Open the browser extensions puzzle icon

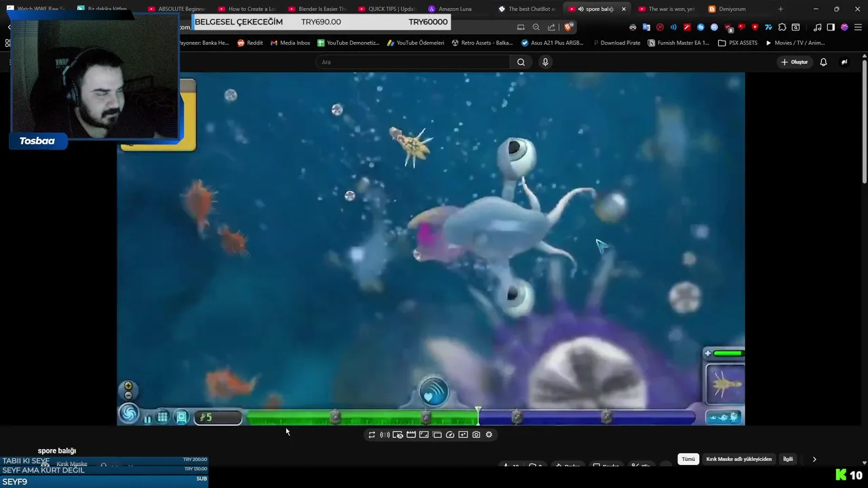(x=782, y=27)
